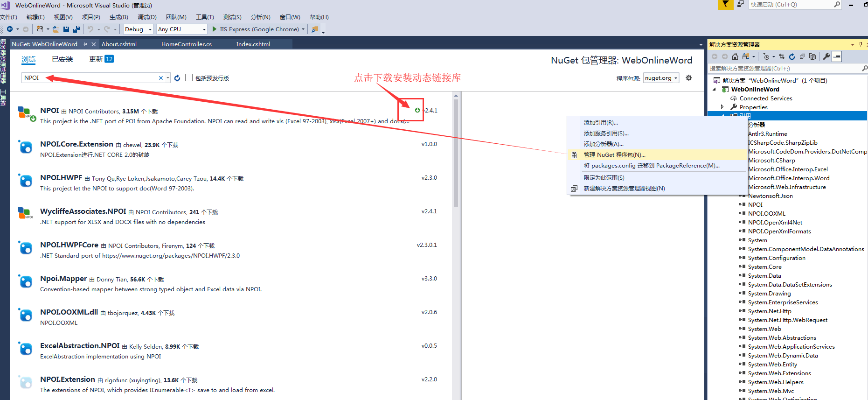The image size is (868, 400).
Task: Click the Find in Files toolbar icon
Action: click(x=315, y=29)
